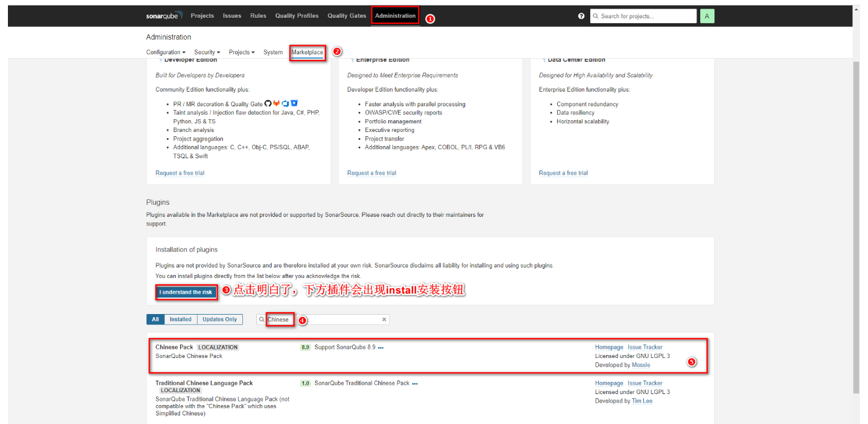Clear the Chinese plugin search text
The width and height of the screenshot is (868, 424).
coord(384,320)
